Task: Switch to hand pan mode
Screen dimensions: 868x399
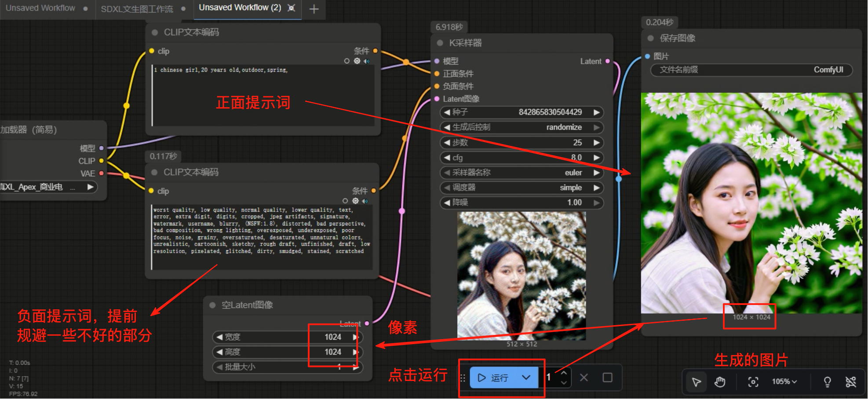Action: pos(720,382)
